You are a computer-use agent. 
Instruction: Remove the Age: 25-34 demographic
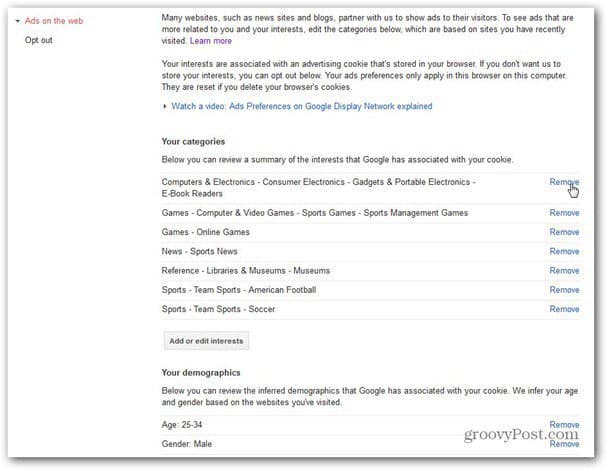[564, 424]
